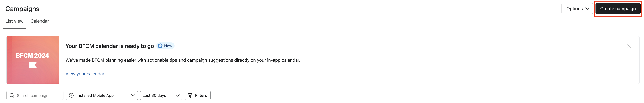Viewport: 644px width, 103px height.
Task: Click the blue icon beside New
Action: click(x=160, y=46)
